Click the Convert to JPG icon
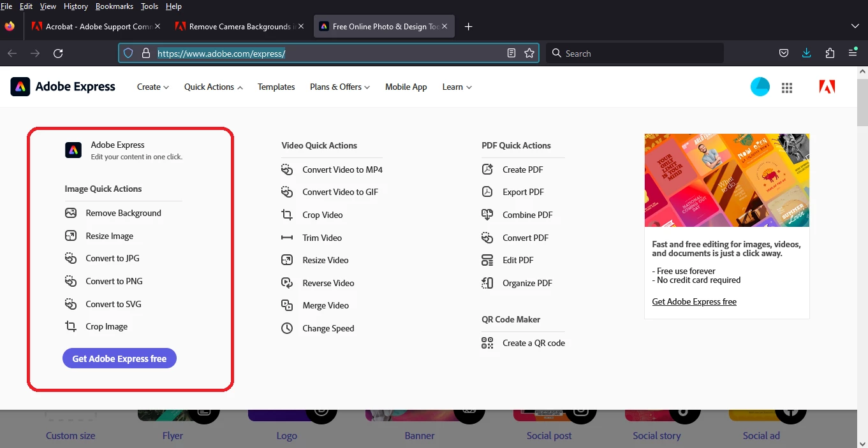 click(x=71, y=258)
